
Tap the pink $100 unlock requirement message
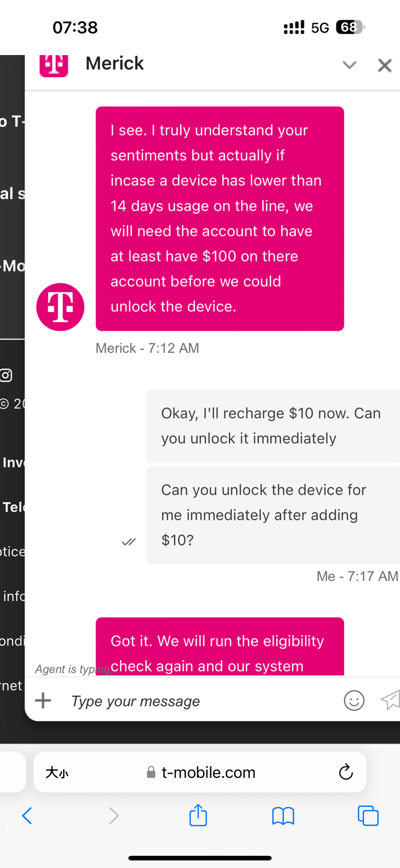coord(220,219)
